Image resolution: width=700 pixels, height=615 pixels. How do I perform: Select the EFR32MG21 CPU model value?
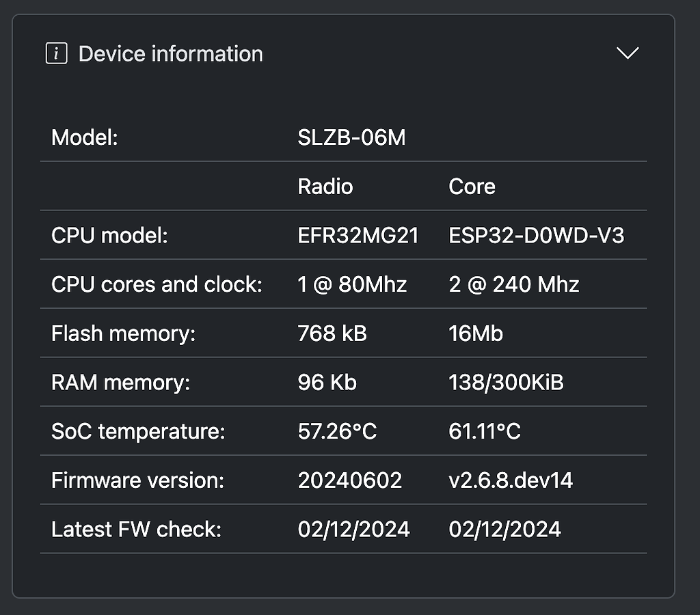(x=358, y=235)
